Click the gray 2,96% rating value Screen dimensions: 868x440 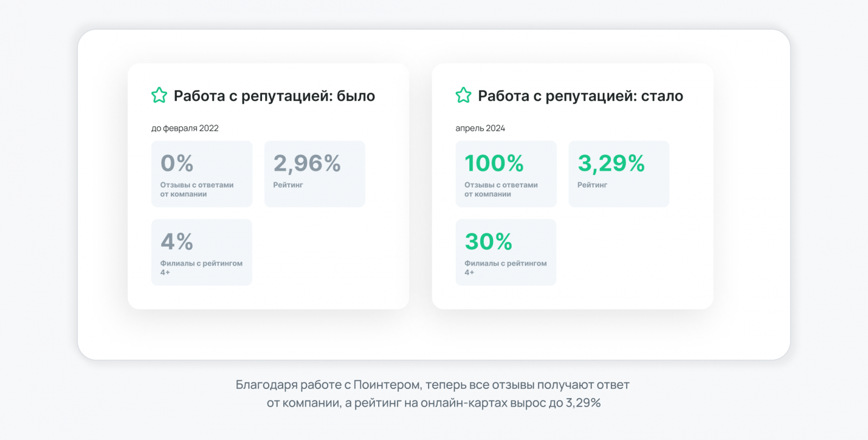tap(307, 163)
